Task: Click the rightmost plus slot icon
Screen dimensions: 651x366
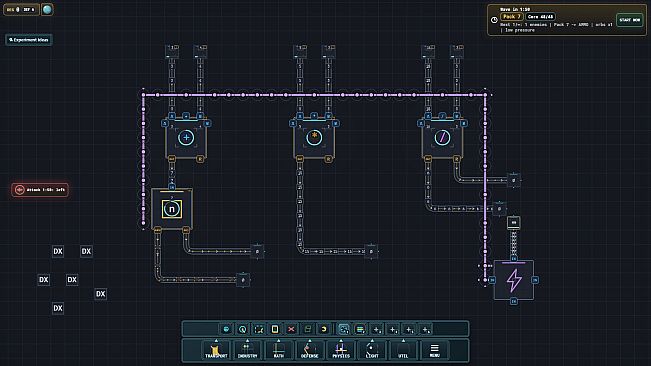Action: click(x=426, y=329)
